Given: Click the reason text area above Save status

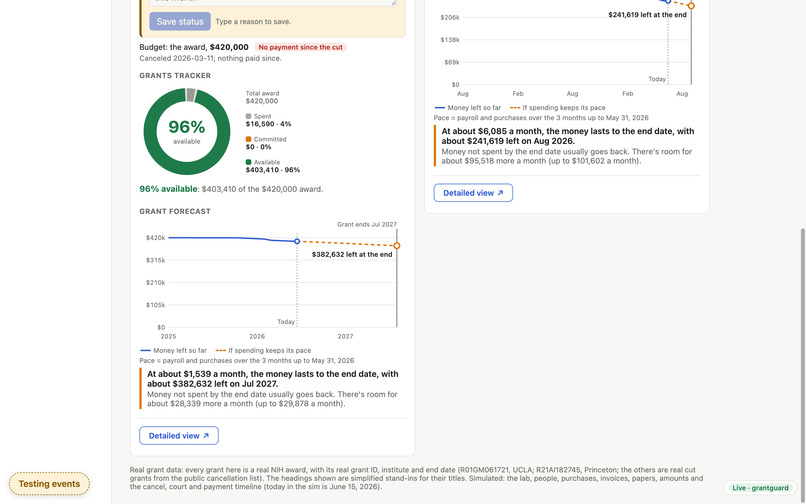Looking at the screenshot, I should (x=273, y=3).
